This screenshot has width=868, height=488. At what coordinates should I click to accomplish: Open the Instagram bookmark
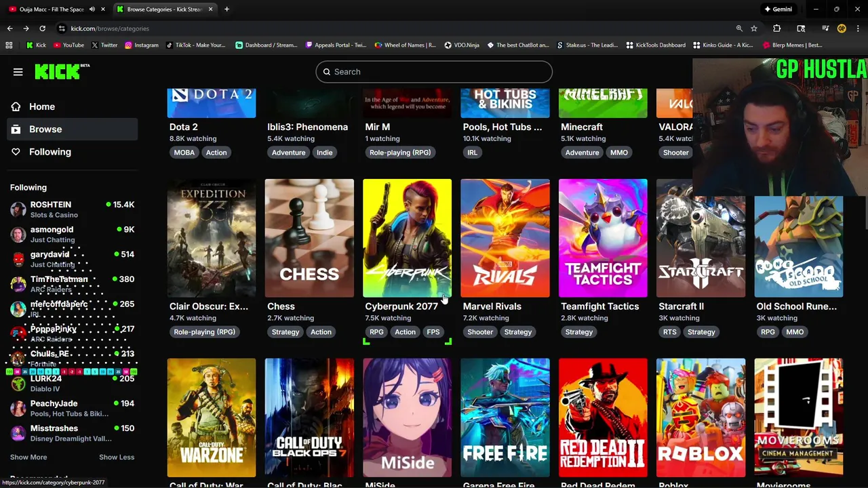pyautogui.click(x=141, y=45)
